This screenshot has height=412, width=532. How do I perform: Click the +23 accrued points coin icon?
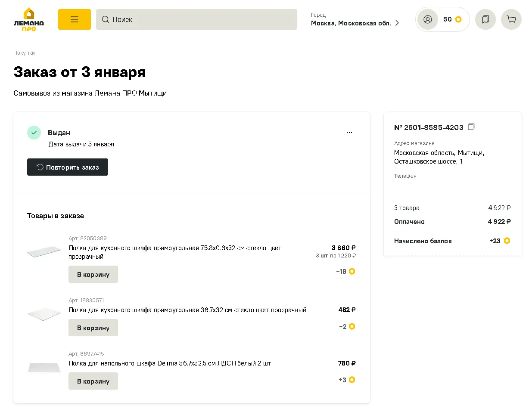507,241
